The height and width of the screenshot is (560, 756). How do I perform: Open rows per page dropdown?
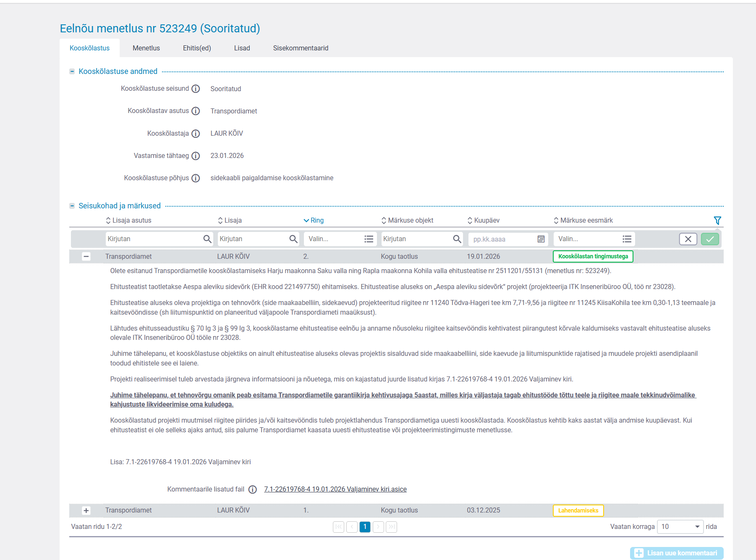pos(680,527)
